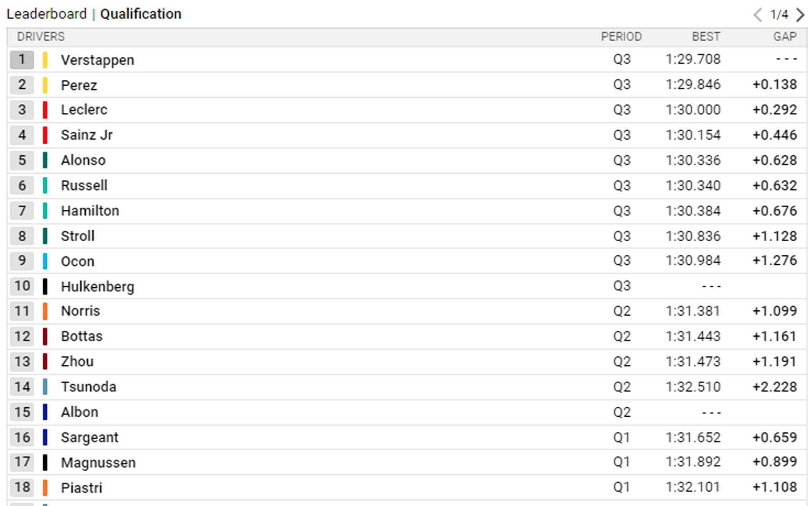Click Leclerc's red team color marker
The width and height of the screenshot is (812, 506).
[x=45, y=110]
